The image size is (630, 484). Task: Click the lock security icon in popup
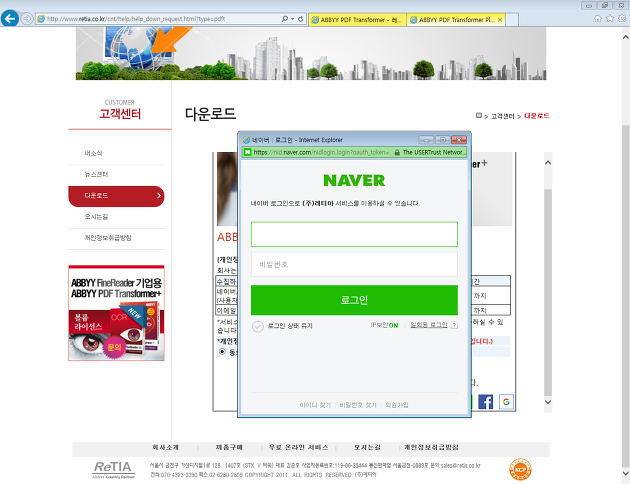(x=397, y=152)
